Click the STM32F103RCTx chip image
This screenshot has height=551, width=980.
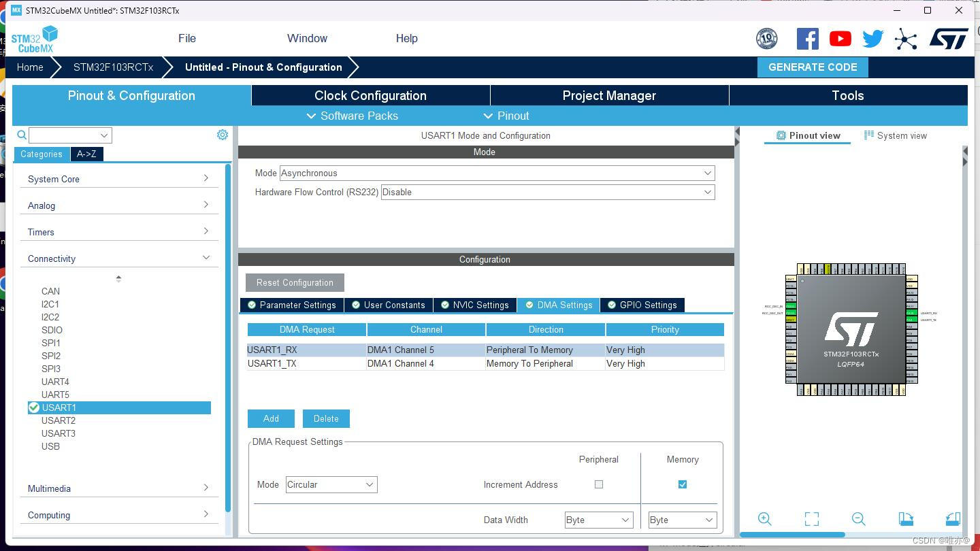(851, 329)
